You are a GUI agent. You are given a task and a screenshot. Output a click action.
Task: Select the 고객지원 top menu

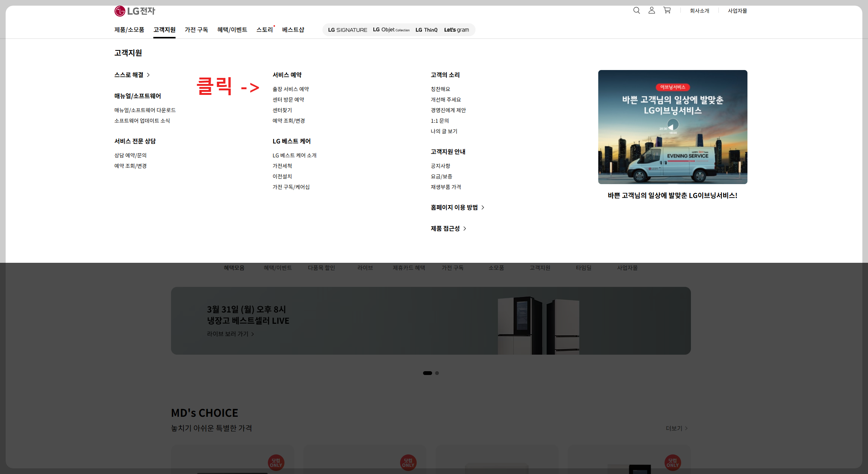click(164, 30)
